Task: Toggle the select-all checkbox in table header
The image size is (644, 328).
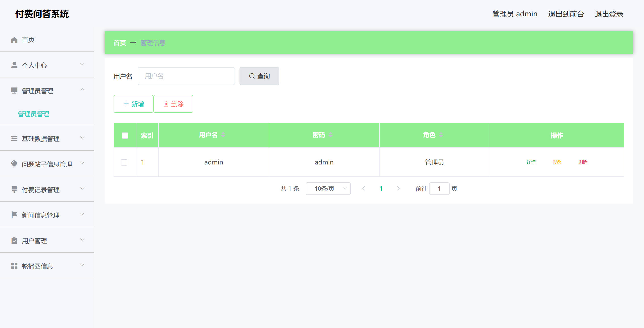Action: click(125, 136)
